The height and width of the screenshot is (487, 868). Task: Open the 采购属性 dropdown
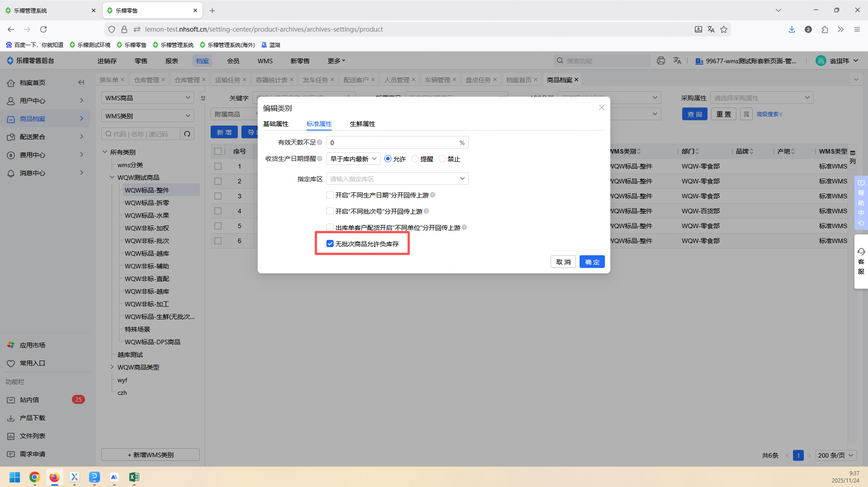pyautogui.click(x=762, y=98)
